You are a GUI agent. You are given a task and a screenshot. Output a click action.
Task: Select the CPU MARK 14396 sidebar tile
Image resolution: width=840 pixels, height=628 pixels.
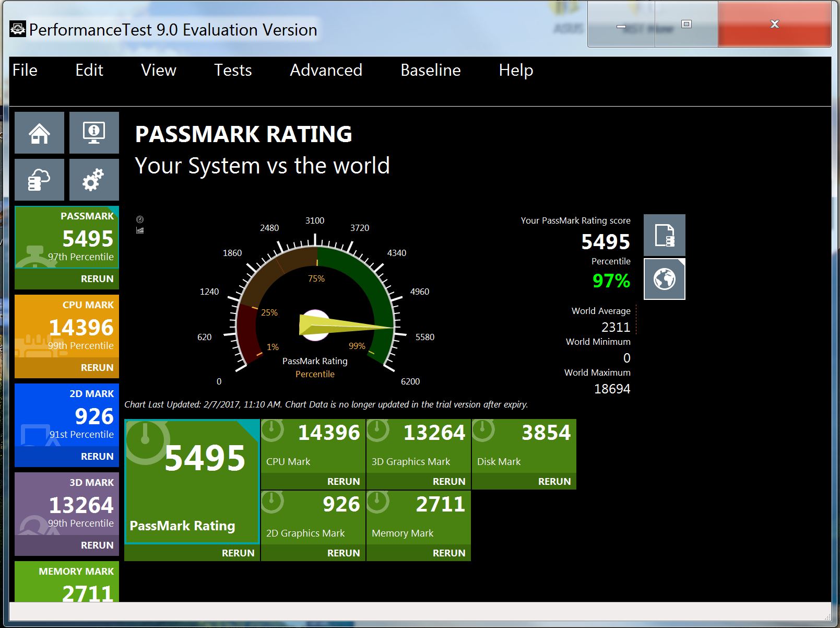(x=67, y=326)
